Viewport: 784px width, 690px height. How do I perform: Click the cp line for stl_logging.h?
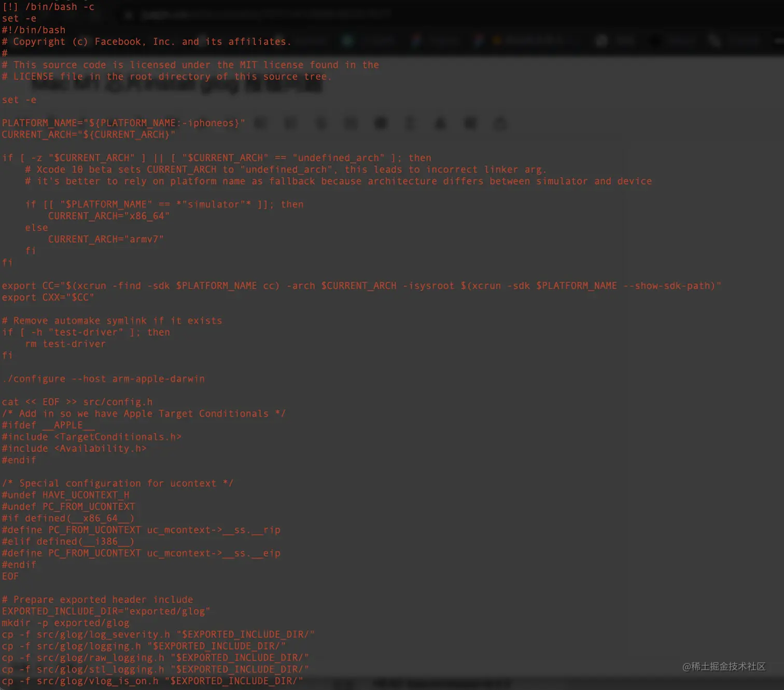(156, 669)
